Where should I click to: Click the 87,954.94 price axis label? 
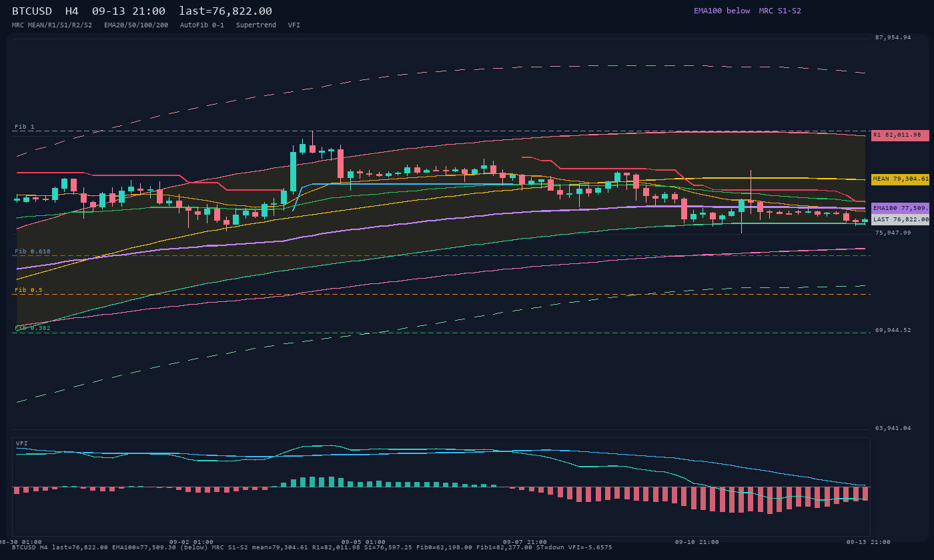[893, 38]
